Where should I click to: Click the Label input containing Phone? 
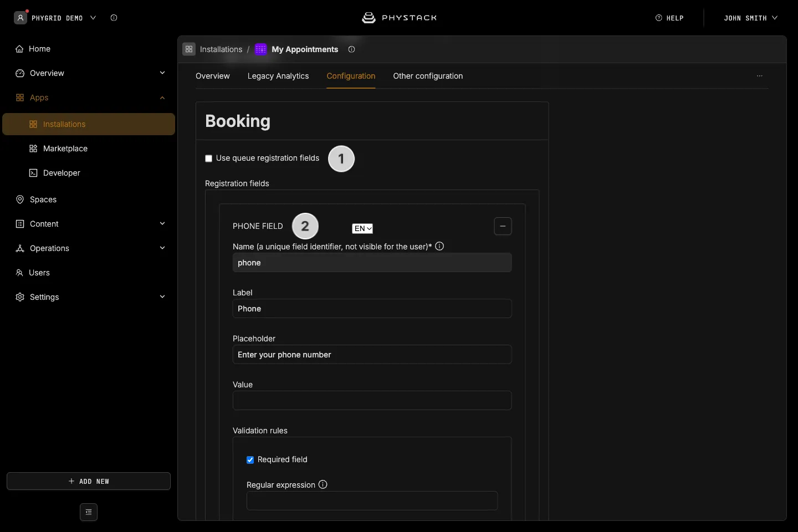[x=372, y=309]
